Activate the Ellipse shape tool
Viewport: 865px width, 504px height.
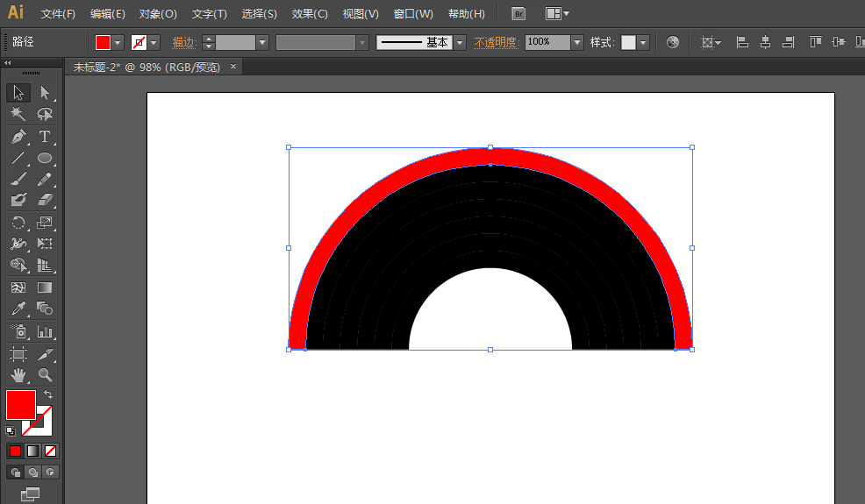click(x=45, y=159)
